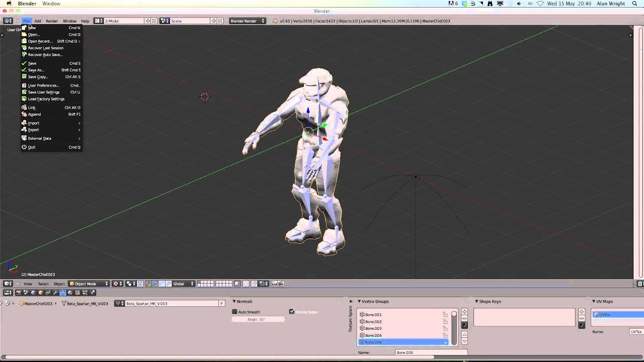
Task: Collapse the Shape Keys panel
Action: point(476,302)
